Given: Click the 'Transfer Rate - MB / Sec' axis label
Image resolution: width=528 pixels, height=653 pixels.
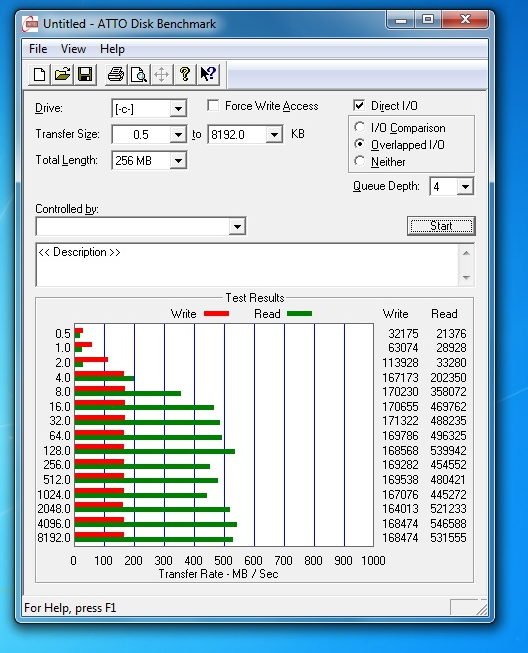Looking at the screenshot, I should click(x=218, y=574).
